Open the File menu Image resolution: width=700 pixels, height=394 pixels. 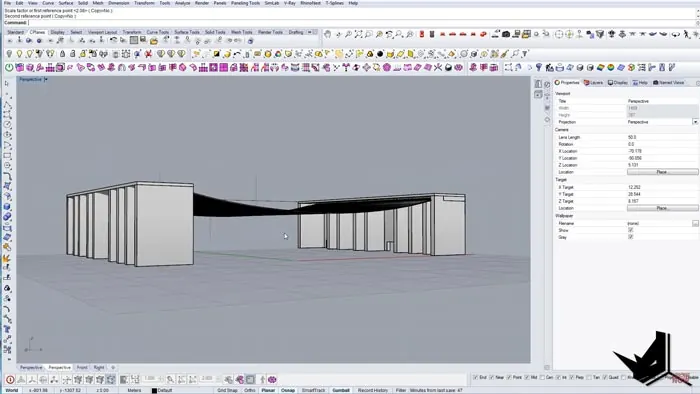pos(8,3)
